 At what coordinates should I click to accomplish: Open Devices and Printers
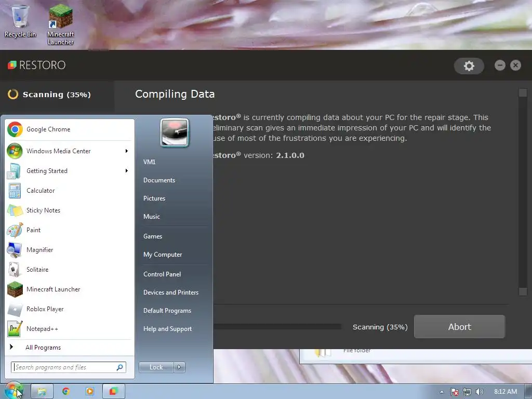170,292
